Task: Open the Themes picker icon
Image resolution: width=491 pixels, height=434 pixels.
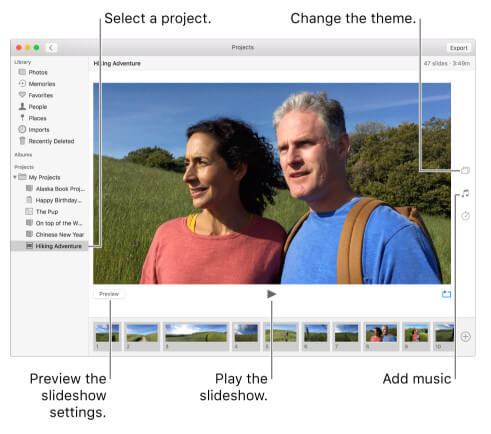Action: [465, 170]
